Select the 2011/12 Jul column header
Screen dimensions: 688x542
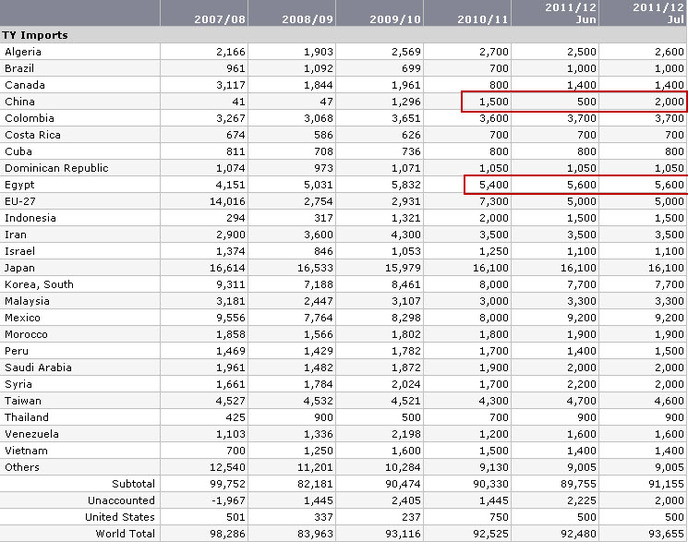coord(658,13)
